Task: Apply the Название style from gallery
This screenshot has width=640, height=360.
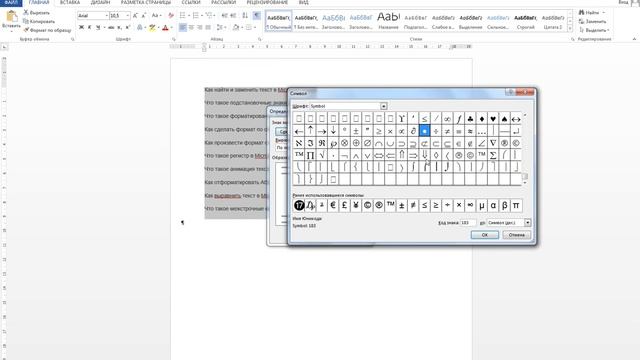Action: (388, 21)
